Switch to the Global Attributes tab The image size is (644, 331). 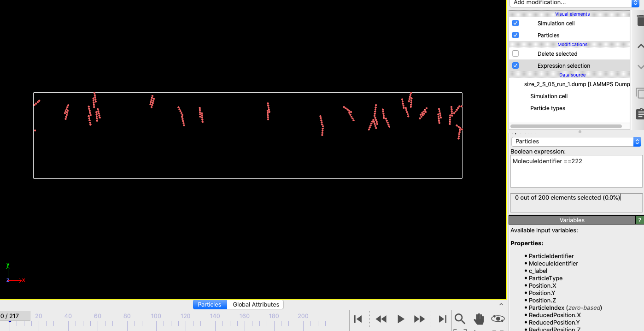(x=255, y=304)
